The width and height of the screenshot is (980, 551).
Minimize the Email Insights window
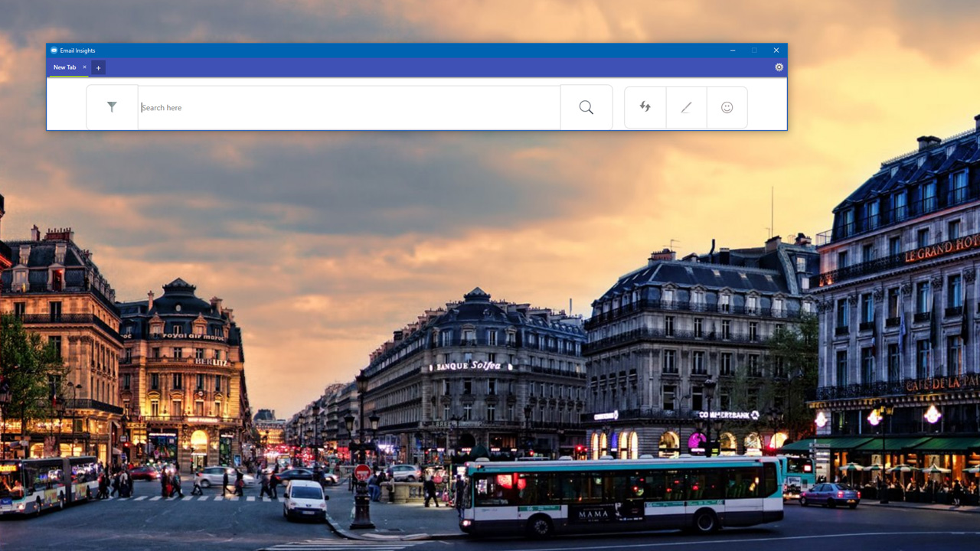[x=733, y=50]
